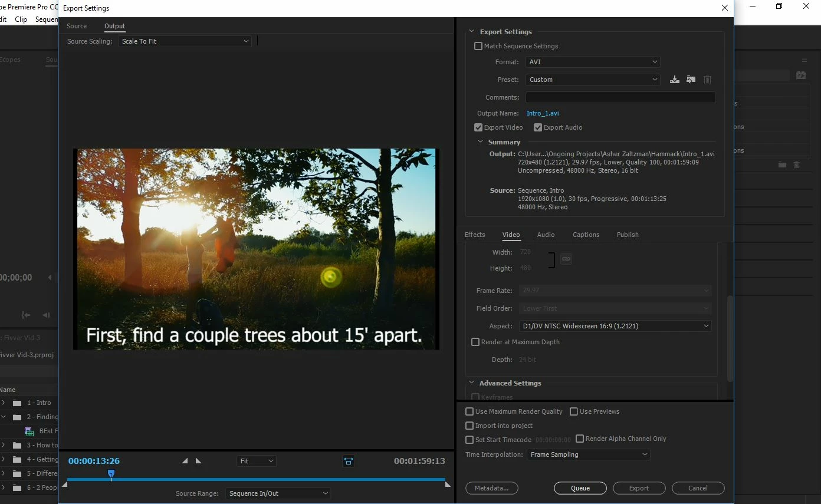The image size is (821, 504).
Task: Click the 'BEst F' sequence icon
Action: [29, 431]
